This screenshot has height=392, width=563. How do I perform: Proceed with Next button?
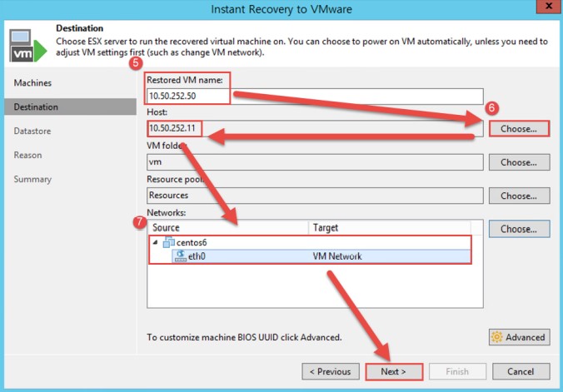(394, 371)
